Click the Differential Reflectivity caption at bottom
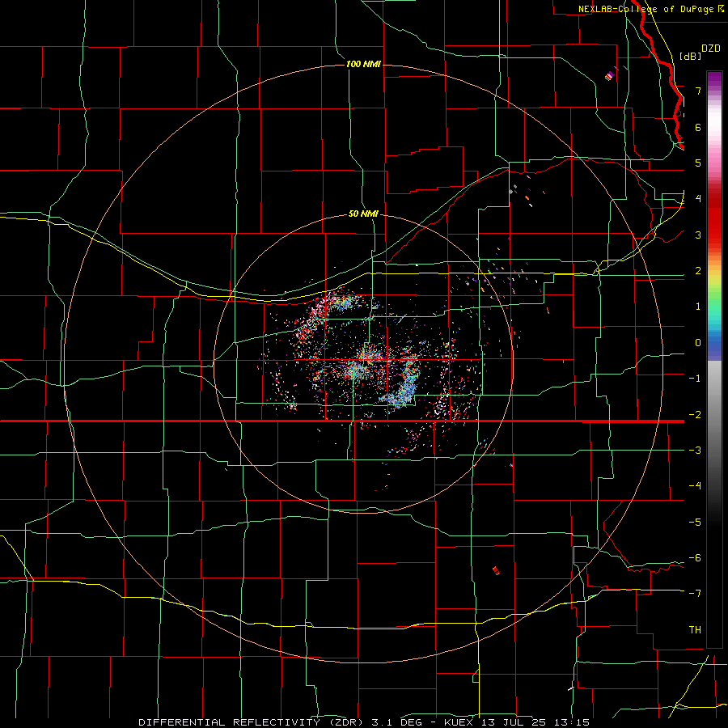728x728 pixels. 364,722
